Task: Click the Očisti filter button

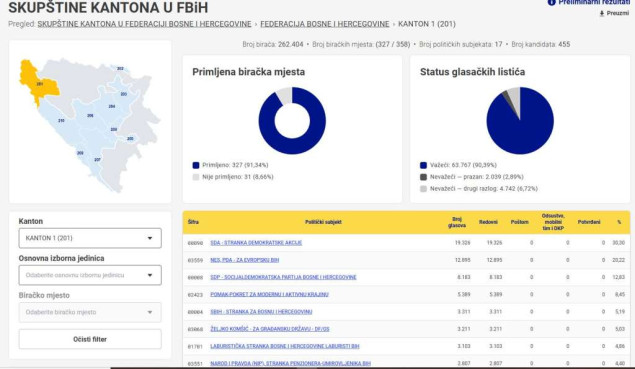Action: [x=90, y=339]
